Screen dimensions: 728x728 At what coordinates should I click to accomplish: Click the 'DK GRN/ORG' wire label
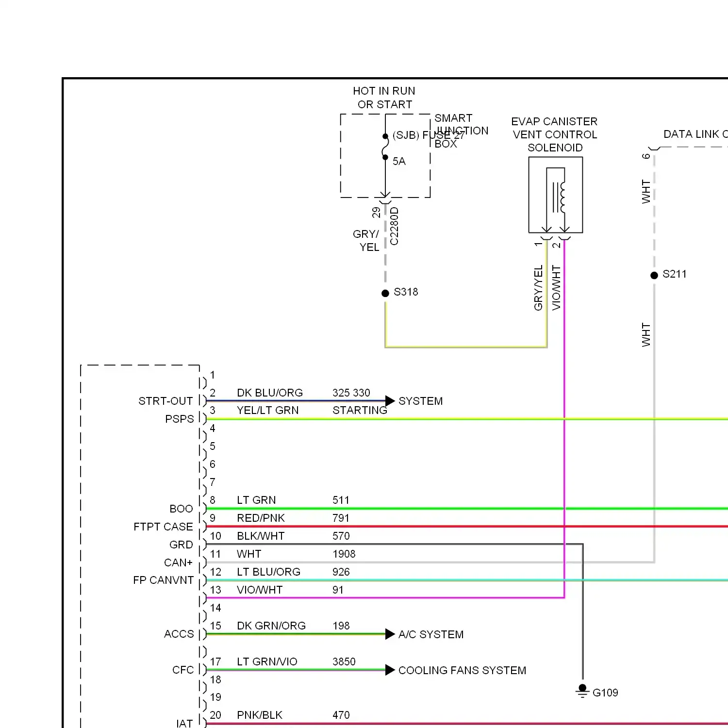(271, 626)
